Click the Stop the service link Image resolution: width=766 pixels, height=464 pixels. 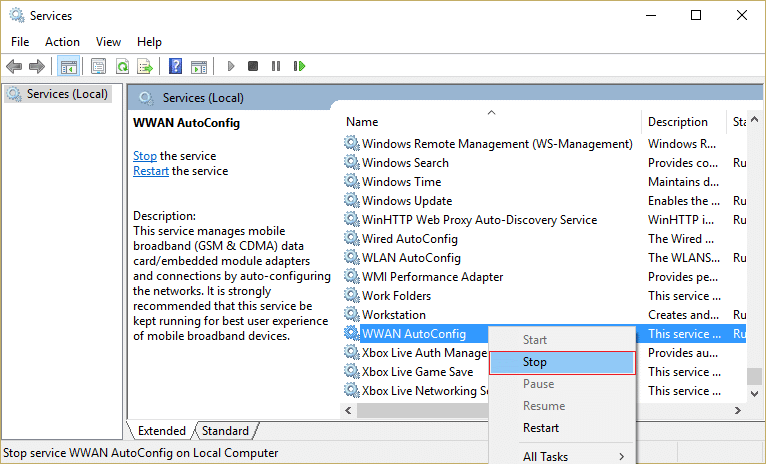pyautogui.click(x=144, y=156)
